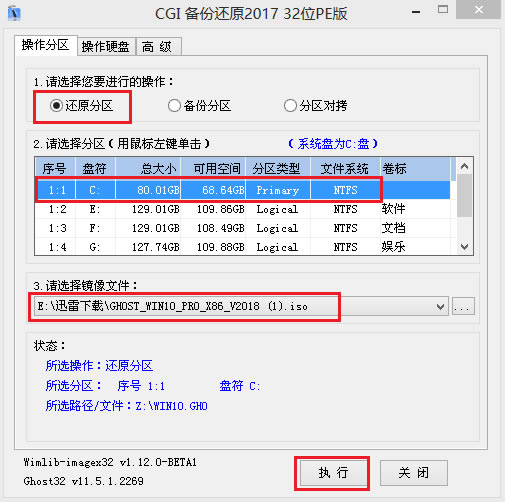Click the 分区类型 column header
This screenshot has width=505, height=502.
[x=278, y=169]
